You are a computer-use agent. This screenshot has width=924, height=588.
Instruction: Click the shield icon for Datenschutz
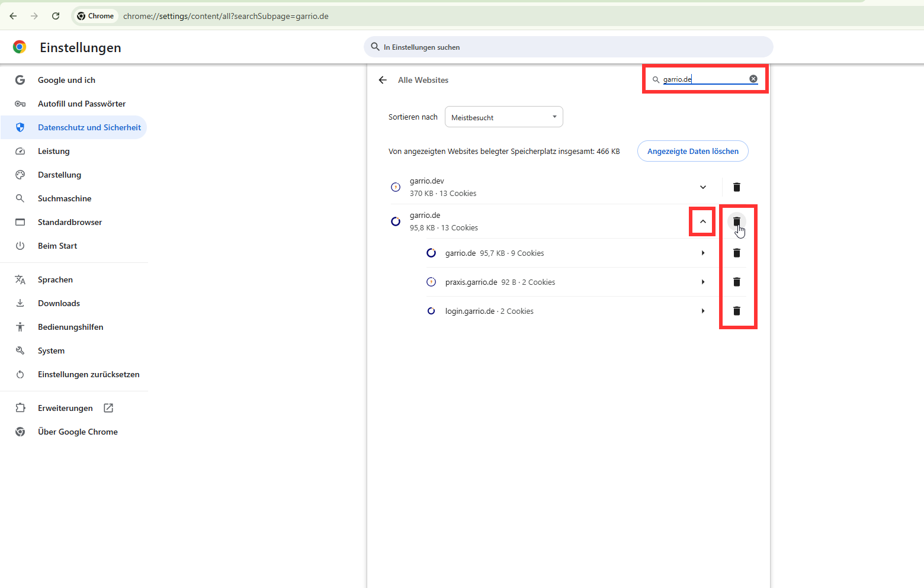(x=20, y=127)
